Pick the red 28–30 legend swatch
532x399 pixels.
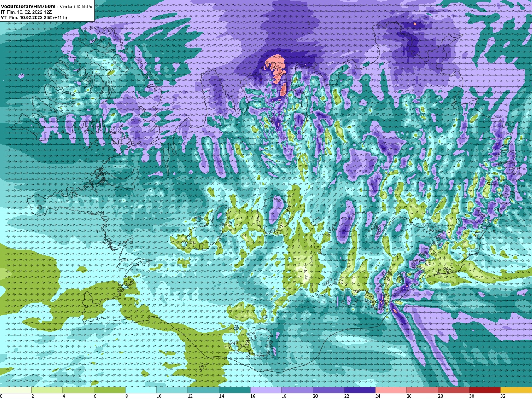point(453,390)
